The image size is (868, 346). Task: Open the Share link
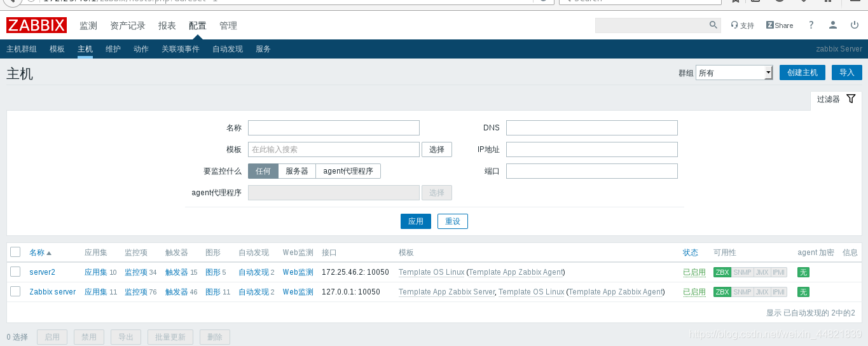780,25
